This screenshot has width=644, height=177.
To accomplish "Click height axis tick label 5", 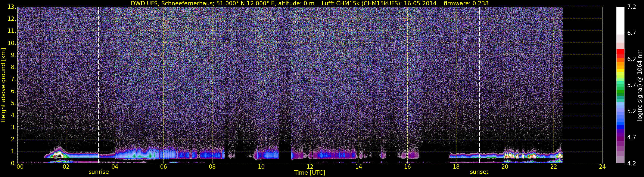I will [x=13, y=103].
